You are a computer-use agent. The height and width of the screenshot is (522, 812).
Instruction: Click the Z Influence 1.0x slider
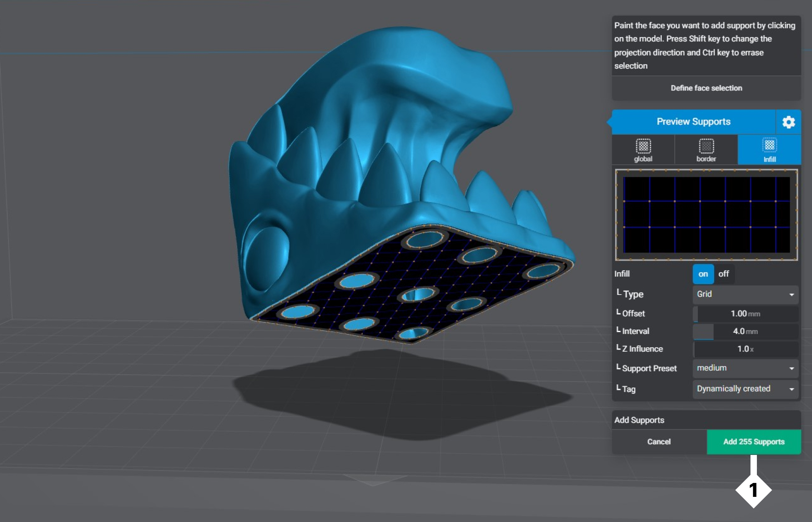coord(745,349)
